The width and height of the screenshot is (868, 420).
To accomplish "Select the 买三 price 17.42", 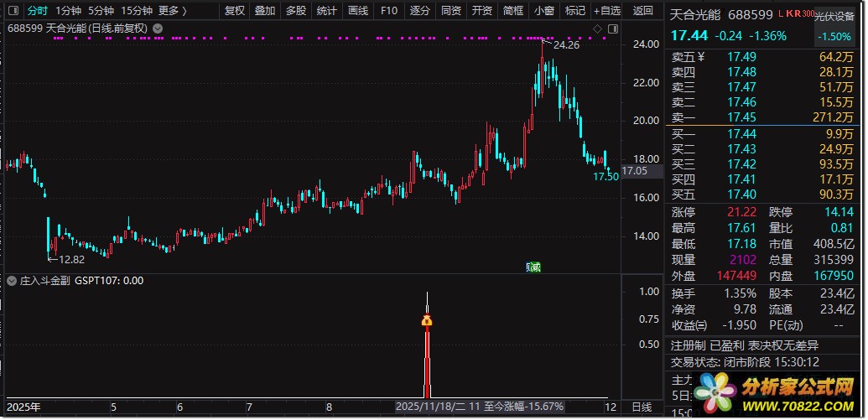I will pos(742,164).
